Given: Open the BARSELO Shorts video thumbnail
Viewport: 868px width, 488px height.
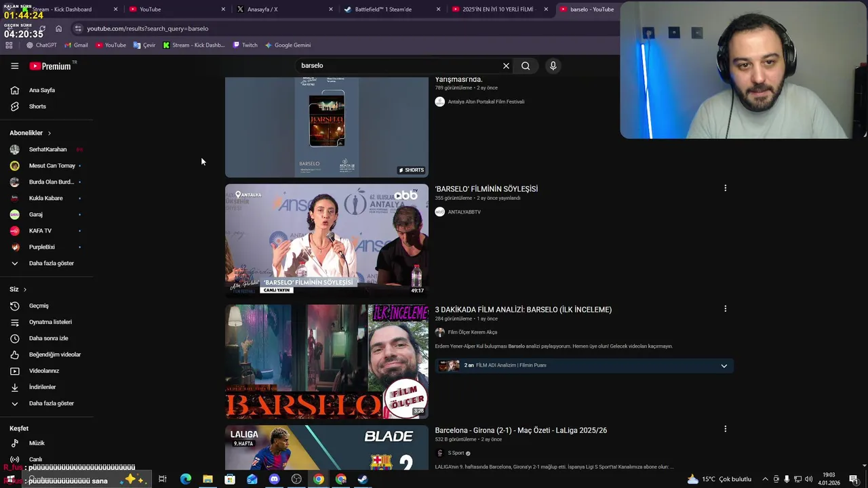Looking at the screenshot, I should pos(327,127).
